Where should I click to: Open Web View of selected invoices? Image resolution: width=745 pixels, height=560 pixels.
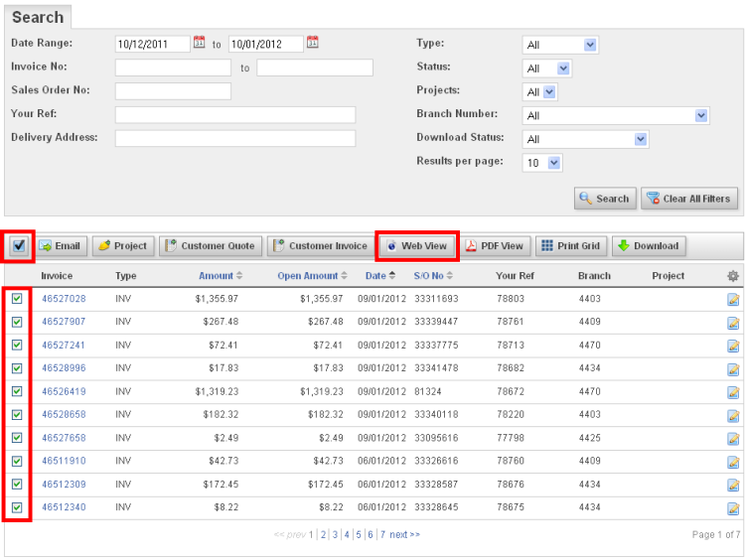417,245
